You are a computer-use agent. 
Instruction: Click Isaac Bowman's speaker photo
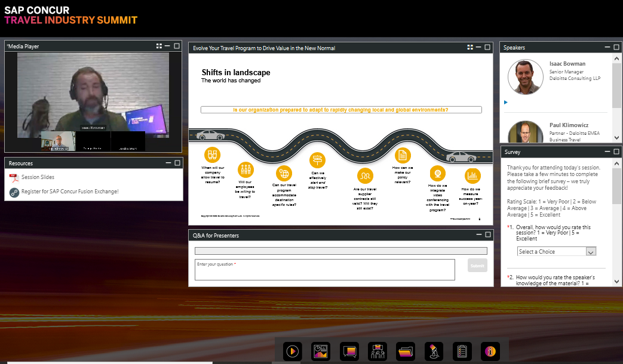tap(525, 77)
